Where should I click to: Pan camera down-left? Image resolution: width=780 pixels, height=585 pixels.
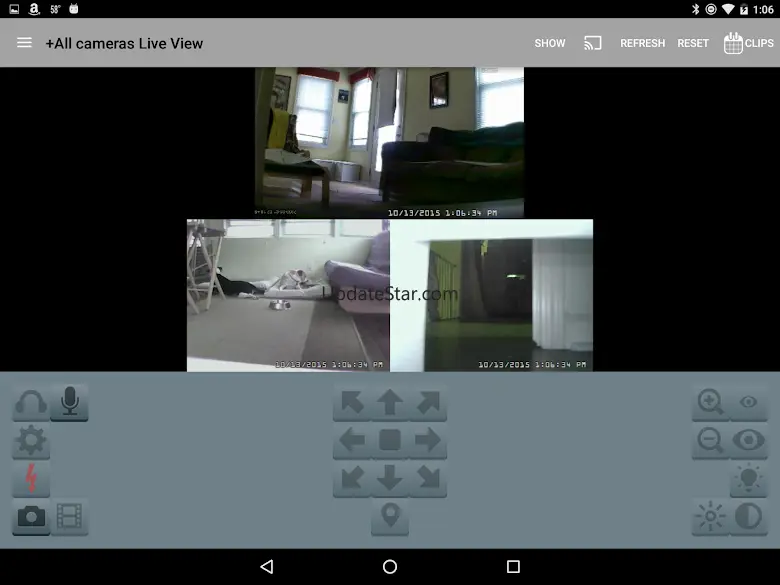point(352,479)
